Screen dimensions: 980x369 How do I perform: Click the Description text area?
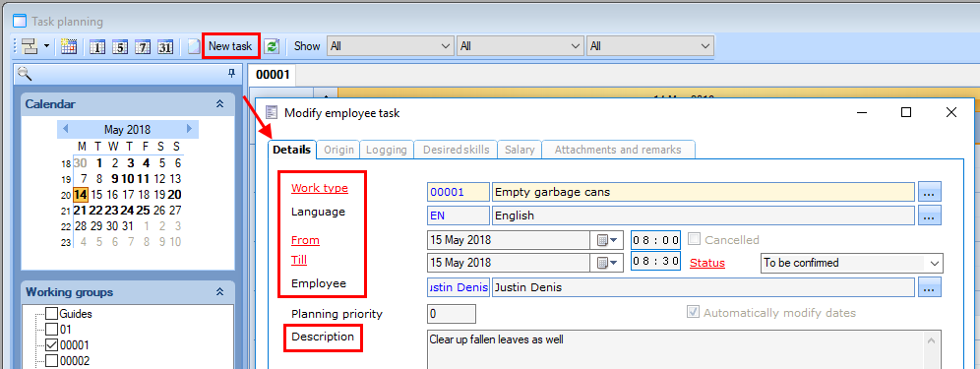coord(676,349)
